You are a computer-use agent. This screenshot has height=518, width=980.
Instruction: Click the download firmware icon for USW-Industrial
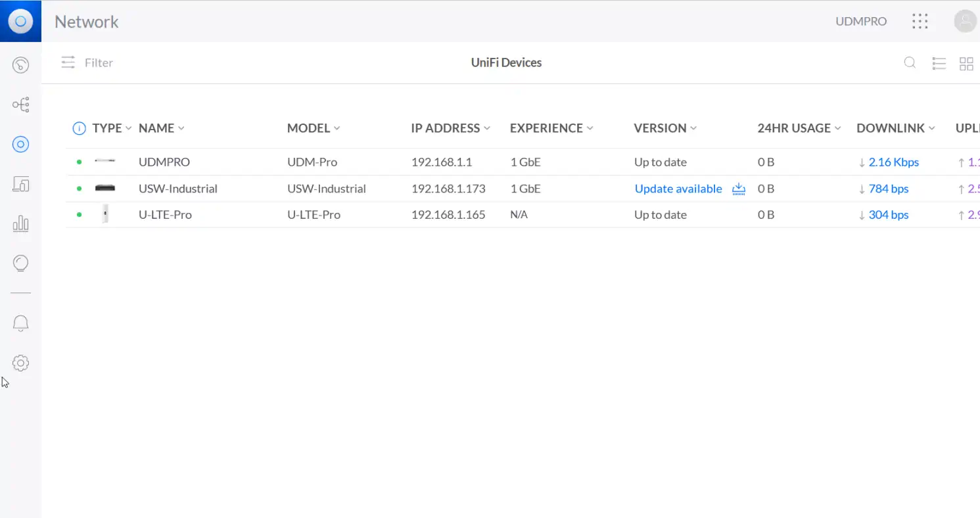(x=739, y=189)
